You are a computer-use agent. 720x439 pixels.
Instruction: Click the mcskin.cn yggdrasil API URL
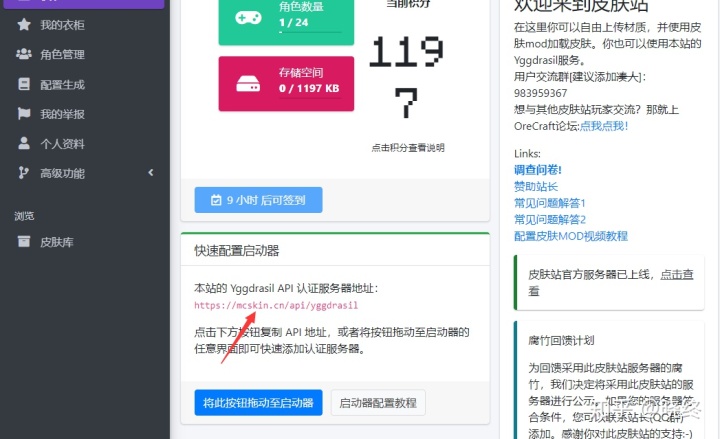tap(276, 305)
